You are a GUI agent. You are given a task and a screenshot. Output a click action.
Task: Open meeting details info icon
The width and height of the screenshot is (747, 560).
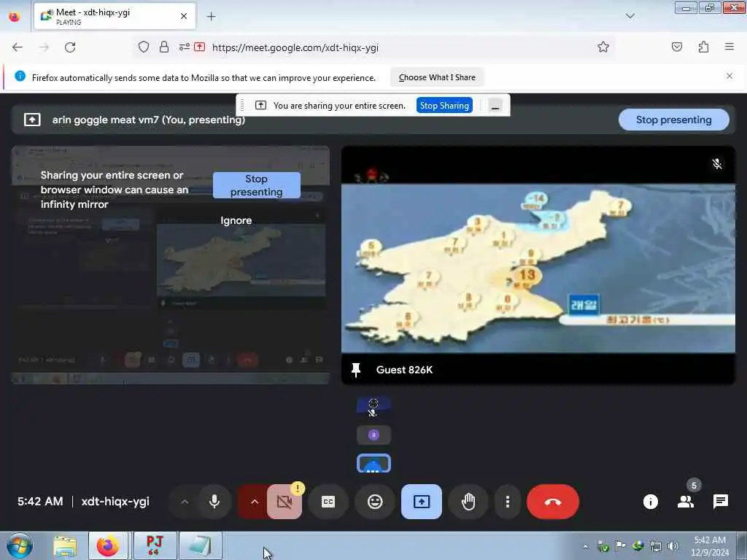(x=650, y=502)
